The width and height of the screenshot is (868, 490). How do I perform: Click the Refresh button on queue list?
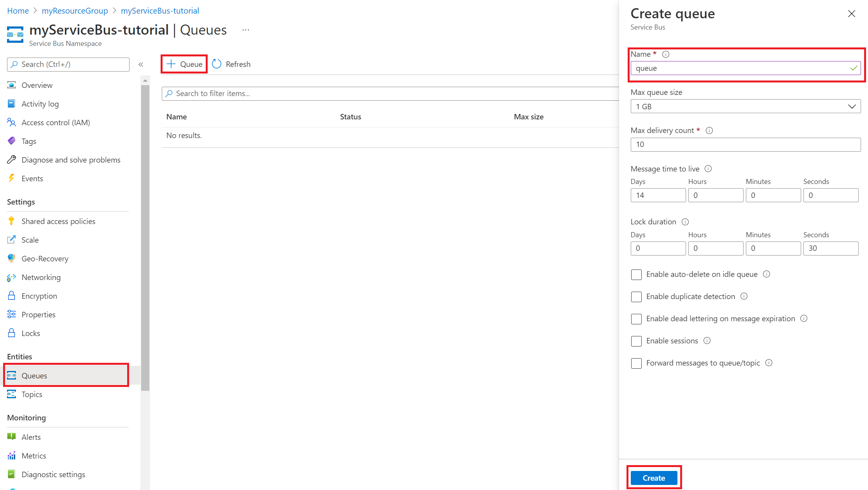point(232,64)
